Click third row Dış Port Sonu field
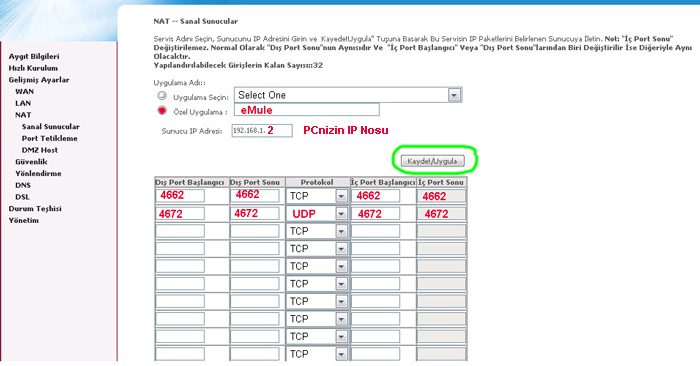The height and width of the screenshot is (366, 700). click(255, 231)
